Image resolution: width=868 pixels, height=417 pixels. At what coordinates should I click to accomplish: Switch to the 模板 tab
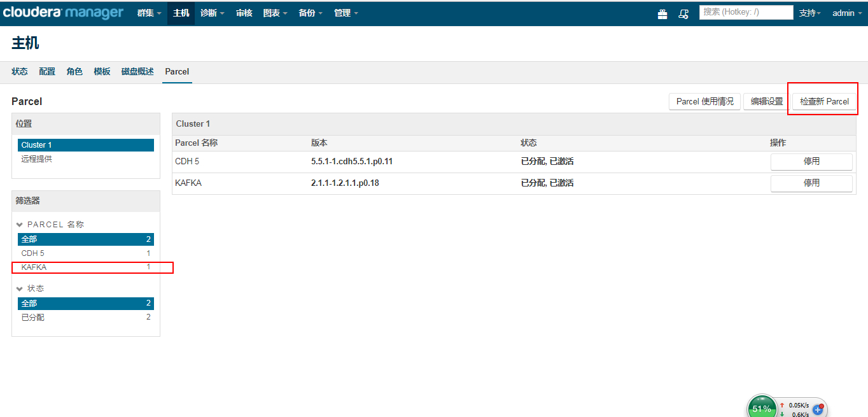click(x=102, y=71)
